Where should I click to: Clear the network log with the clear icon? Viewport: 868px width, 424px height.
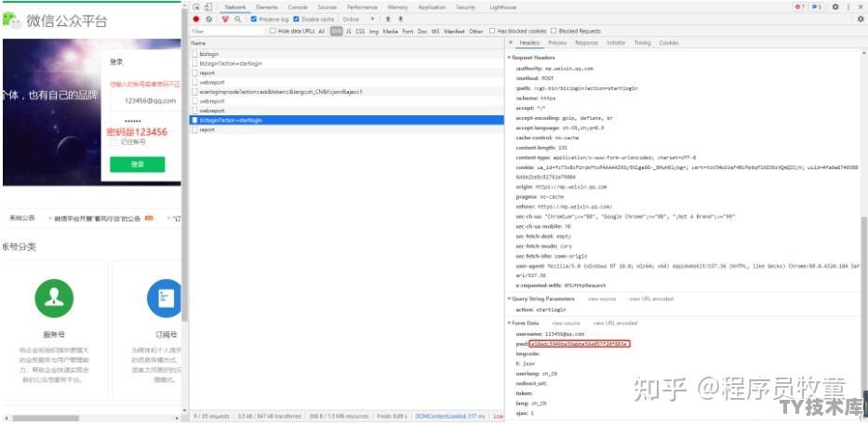(208, 20)
